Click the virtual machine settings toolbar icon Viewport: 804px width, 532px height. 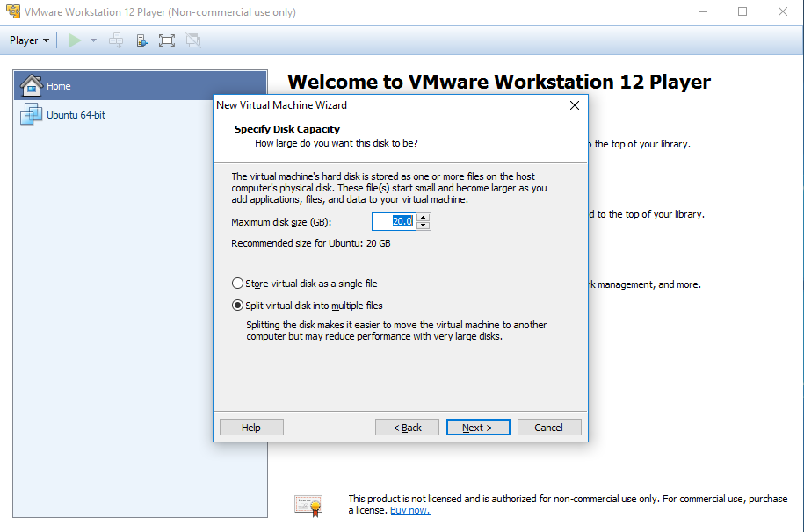pyautogui.click(x=142, y=40)
